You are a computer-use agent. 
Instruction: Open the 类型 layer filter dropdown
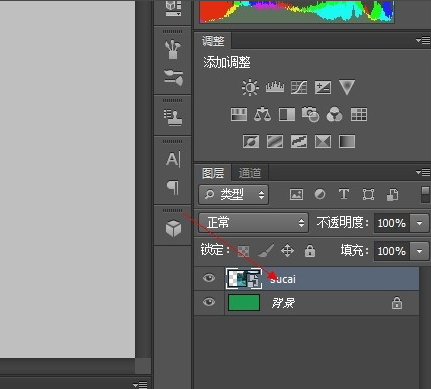[233, 194]
